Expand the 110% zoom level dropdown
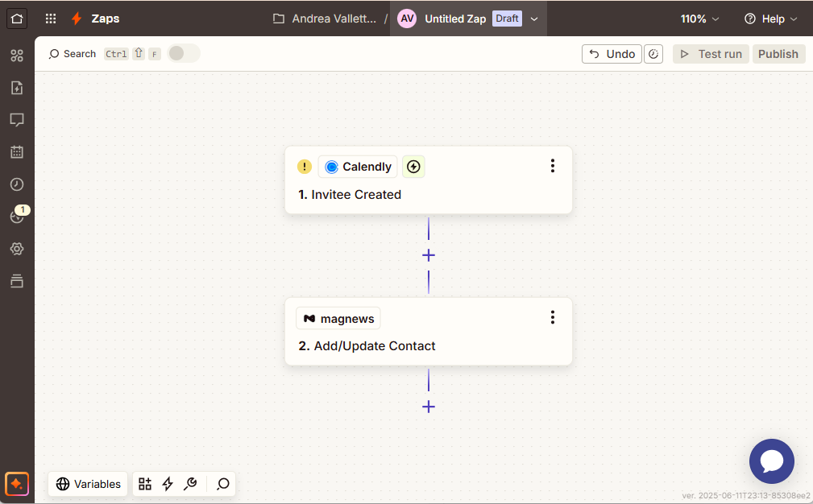Viewport: 813px width, 504px height. tap(699, 19)
